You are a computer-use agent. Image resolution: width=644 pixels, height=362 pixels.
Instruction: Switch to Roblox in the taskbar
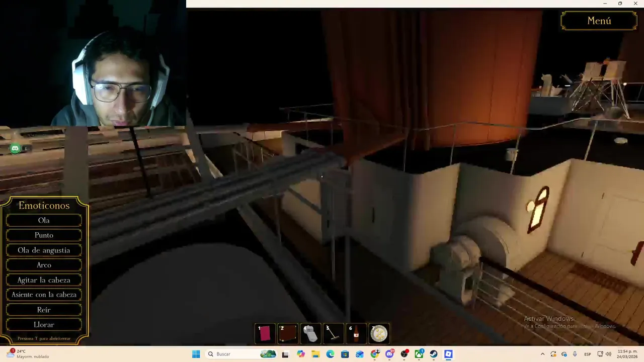(x=448, y=354)
